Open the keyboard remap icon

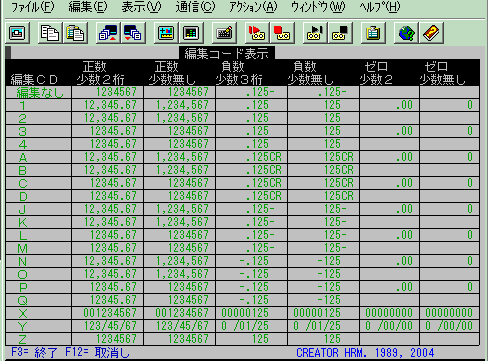[x=224, y=33]
